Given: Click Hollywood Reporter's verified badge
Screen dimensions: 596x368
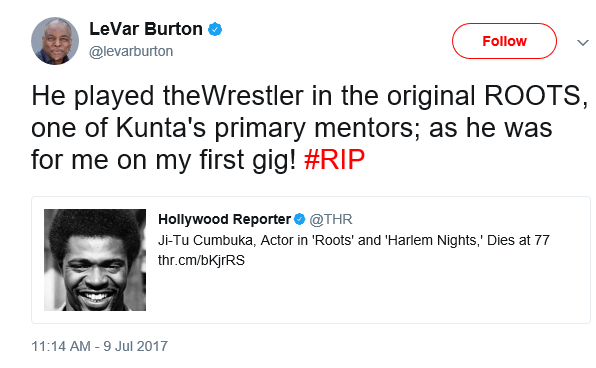Looking at the screenshot, I should click(300, 219).
